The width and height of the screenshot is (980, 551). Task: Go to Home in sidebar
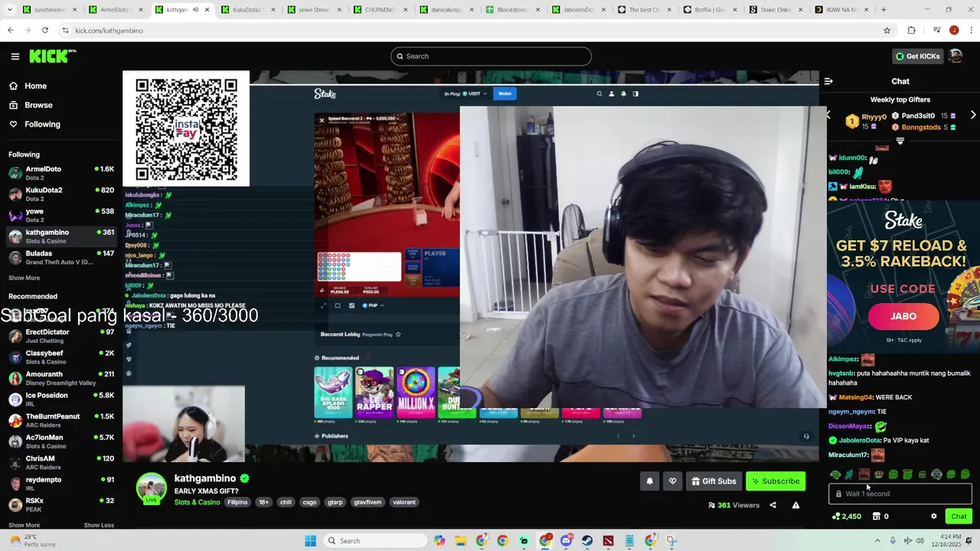[35, 86]
